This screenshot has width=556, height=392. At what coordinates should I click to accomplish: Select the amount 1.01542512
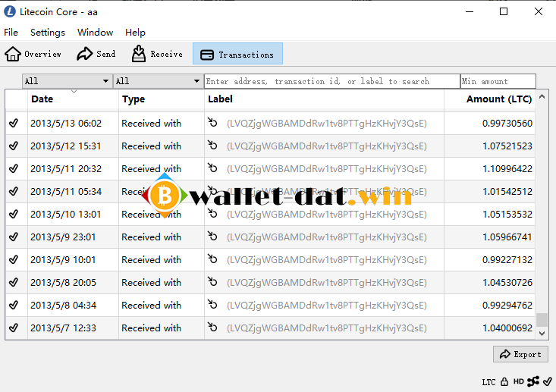[507, 191]
